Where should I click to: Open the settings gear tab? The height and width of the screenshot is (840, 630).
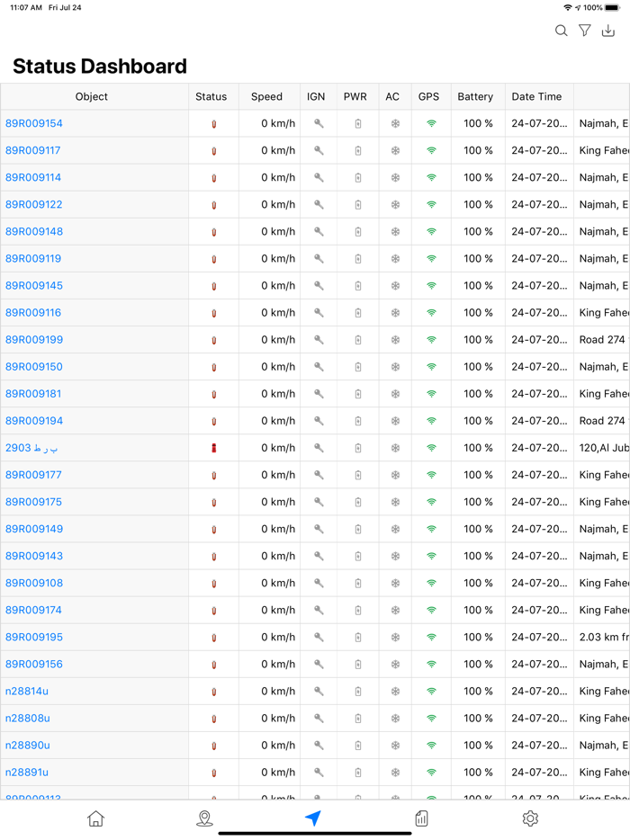pyautogui.click(x=530, y=818)
